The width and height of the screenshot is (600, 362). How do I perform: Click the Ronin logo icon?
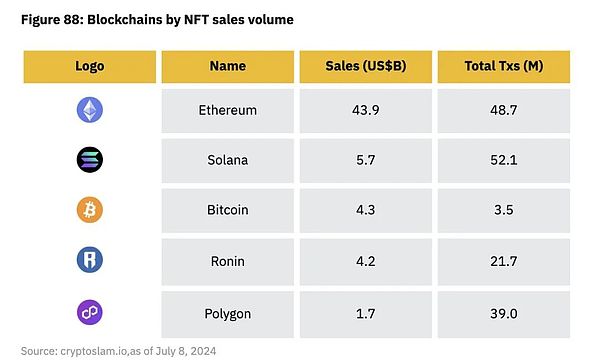click(90, 259)
